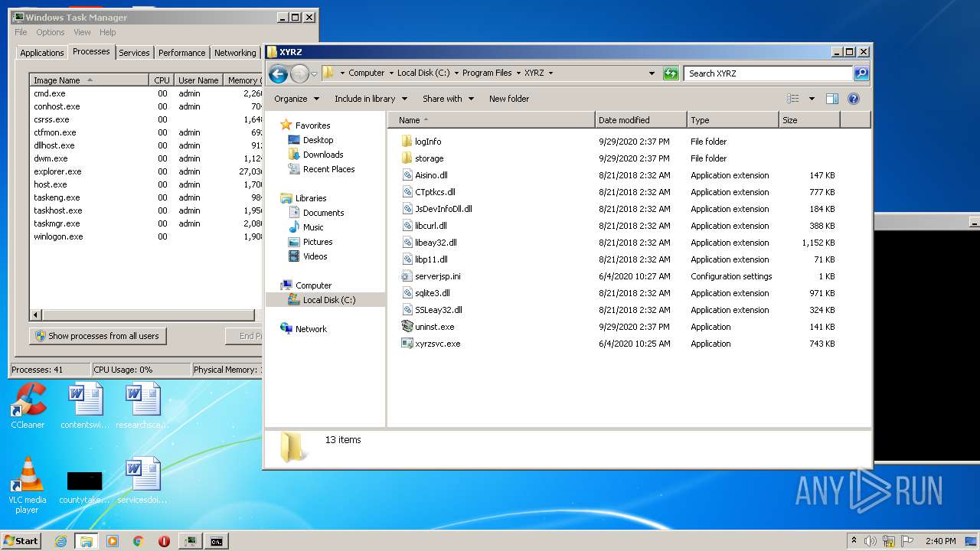Select Network in navigation pane
980x551 pixels.
coord(311,329)
